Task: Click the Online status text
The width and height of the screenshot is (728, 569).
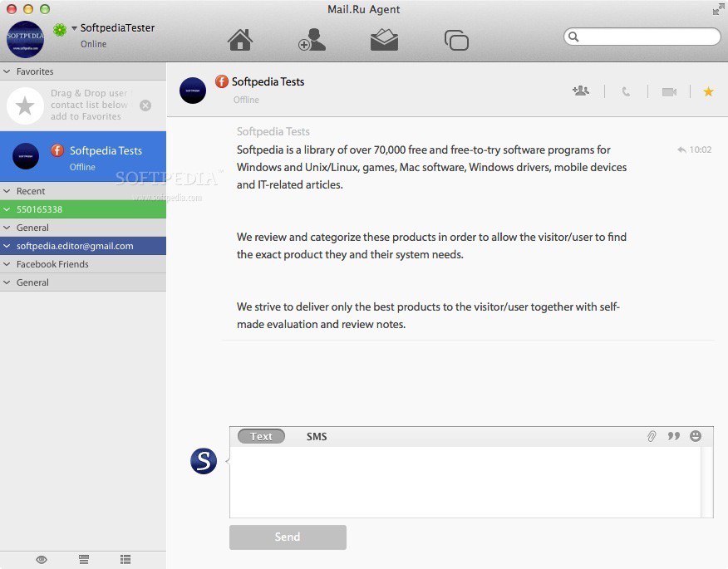Action: (93, 44)
